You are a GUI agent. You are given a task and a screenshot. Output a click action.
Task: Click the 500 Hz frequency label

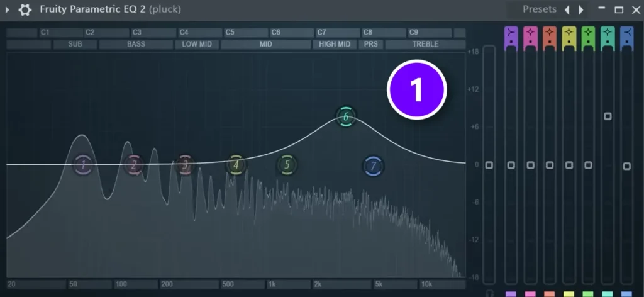tap(228, 284)
